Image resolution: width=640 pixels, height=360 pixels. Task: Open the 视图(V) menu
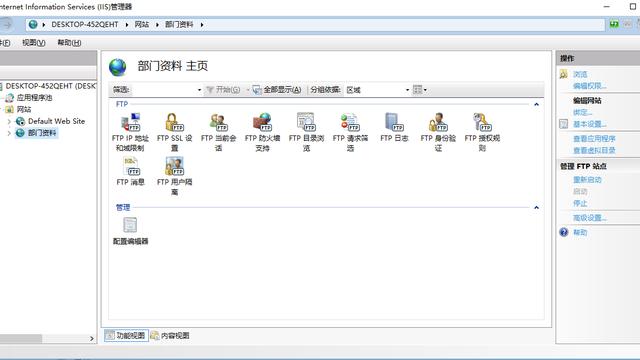33,42
